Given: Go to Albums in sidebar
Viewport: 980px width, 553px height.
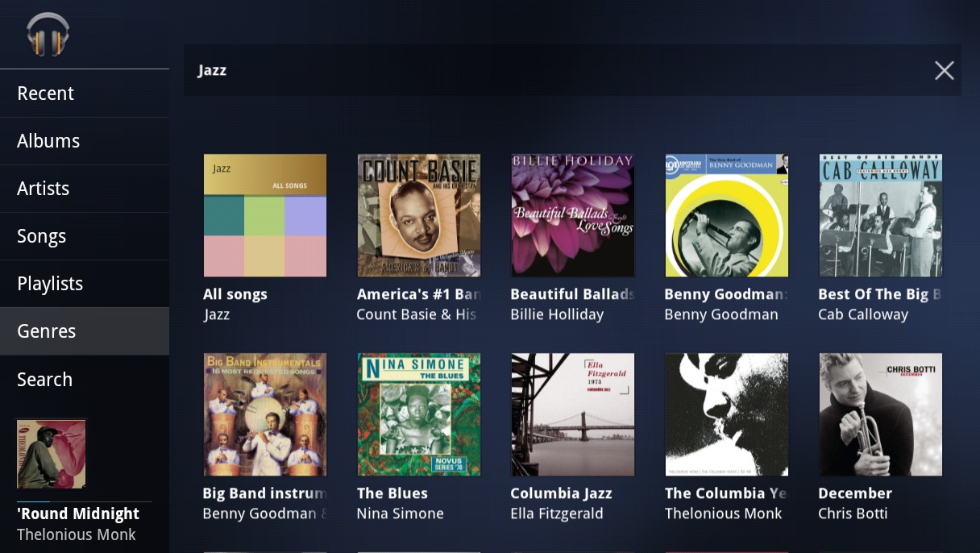Looking at the screenshot, I should coord(85,141).
